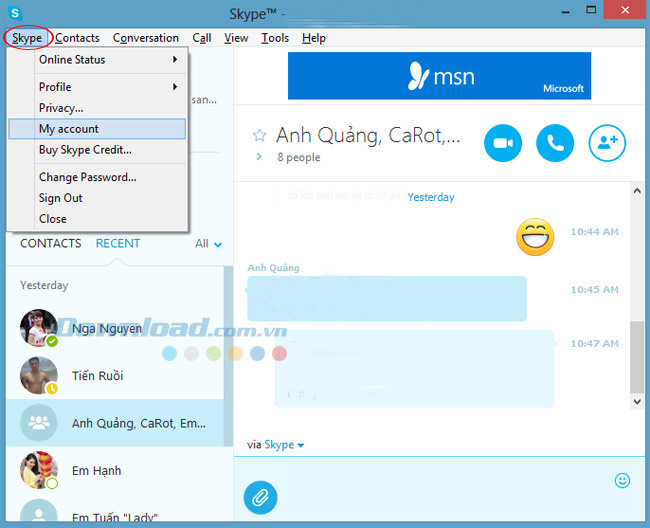Select Close in the Skype menu
The width and height of the screenshot is (650, 528).
point(97,219)
